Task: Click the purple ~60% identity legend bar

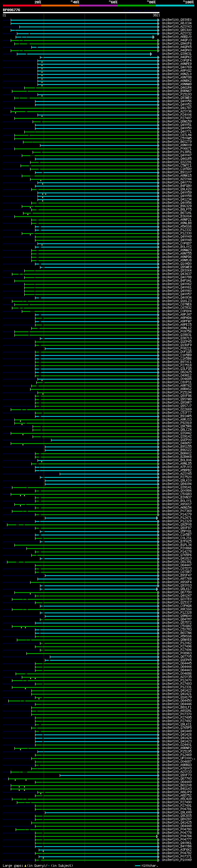Action: point(99,6)
